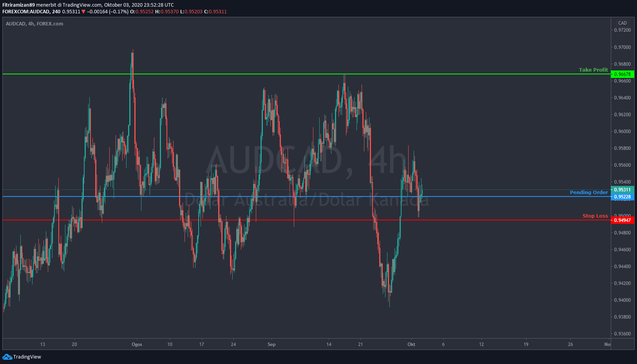This screenshot has height=364, width=637.
Task: Select the Sep month marker on time axis
Action: 271,344
